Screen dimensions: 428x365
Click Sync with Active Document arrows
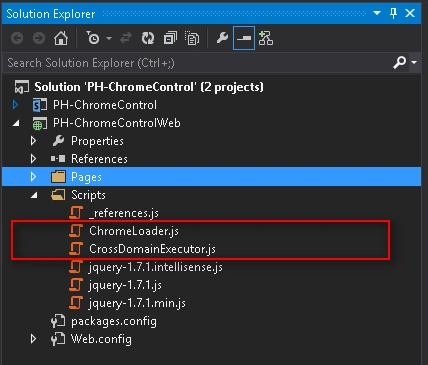pyautogui.click(x=126, y=38)
